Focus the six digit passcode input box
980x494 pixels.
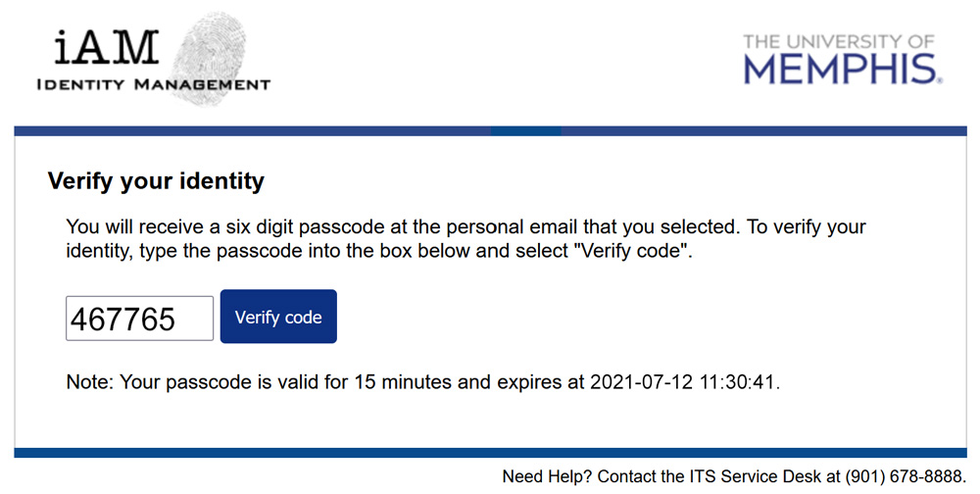click(139, 319)
